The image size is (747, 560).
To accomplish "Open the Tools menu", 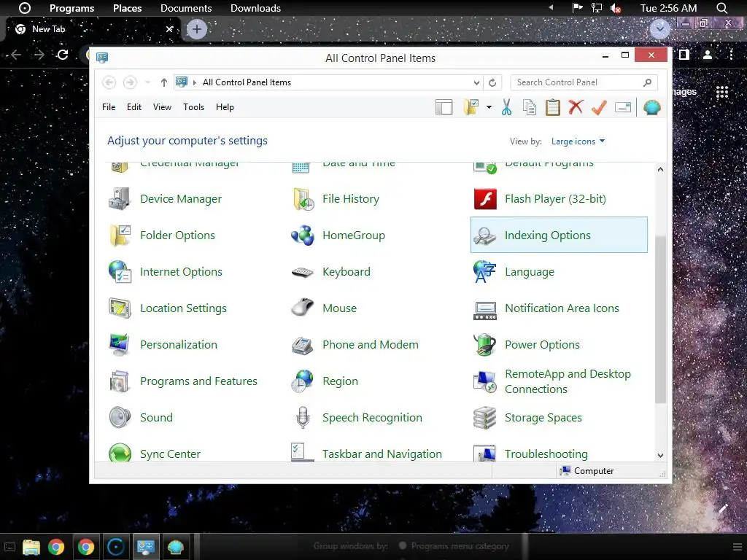I will [x=193, y=107].
